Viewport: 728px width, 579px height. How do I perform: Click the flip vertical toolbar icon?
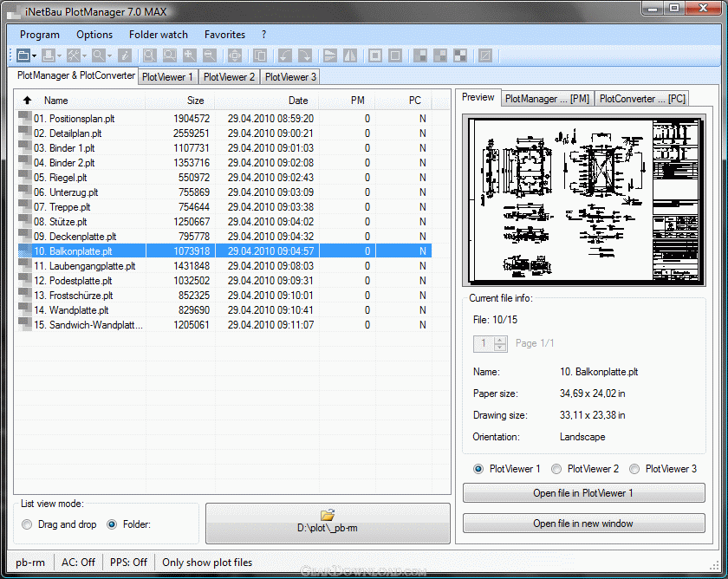329,55
